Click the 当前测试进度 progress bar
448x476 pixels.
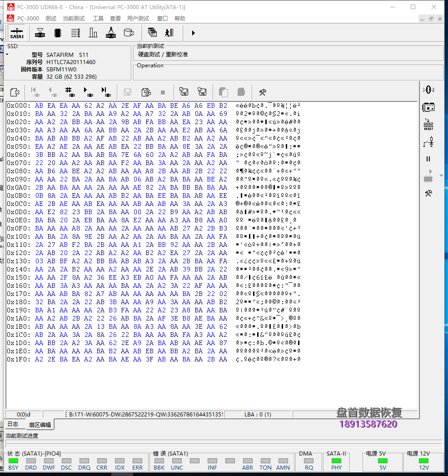point(223,444)
